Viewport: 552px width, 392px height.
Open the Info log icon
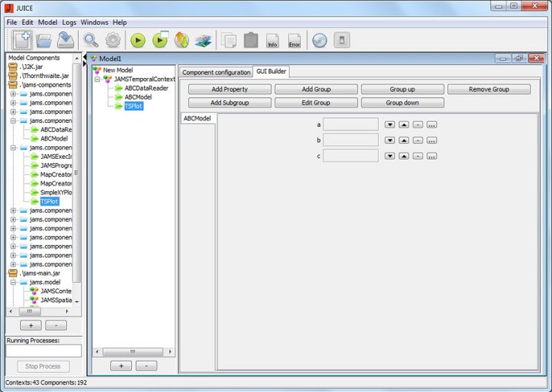(273, 40)
